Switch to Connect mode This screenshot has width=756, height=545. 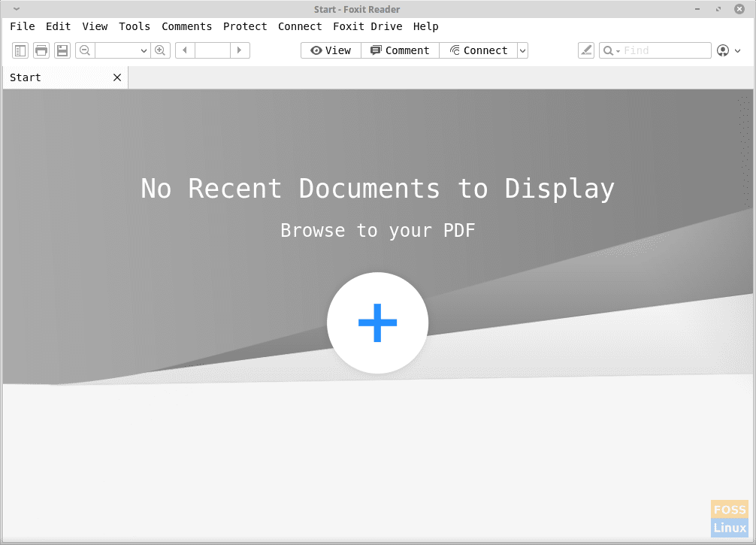479,50
